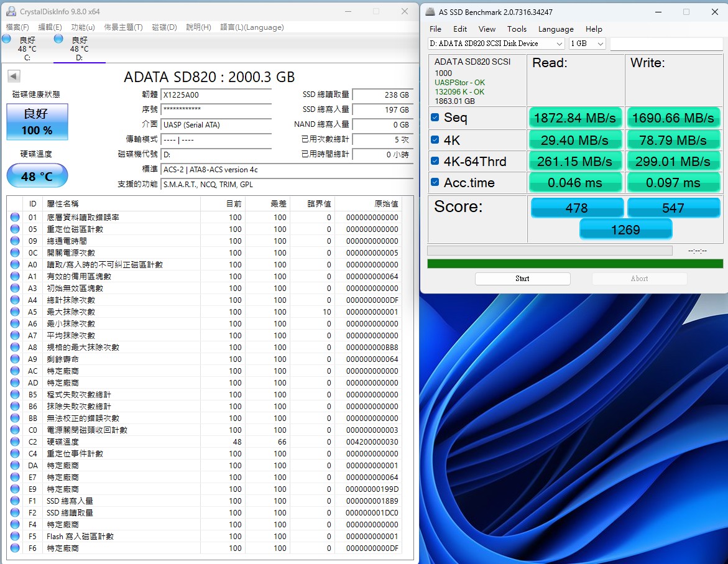Click the Seq write result 1690.66 MB/s
Viewport: 728px width, 564px height.
(x=673, y=118)
